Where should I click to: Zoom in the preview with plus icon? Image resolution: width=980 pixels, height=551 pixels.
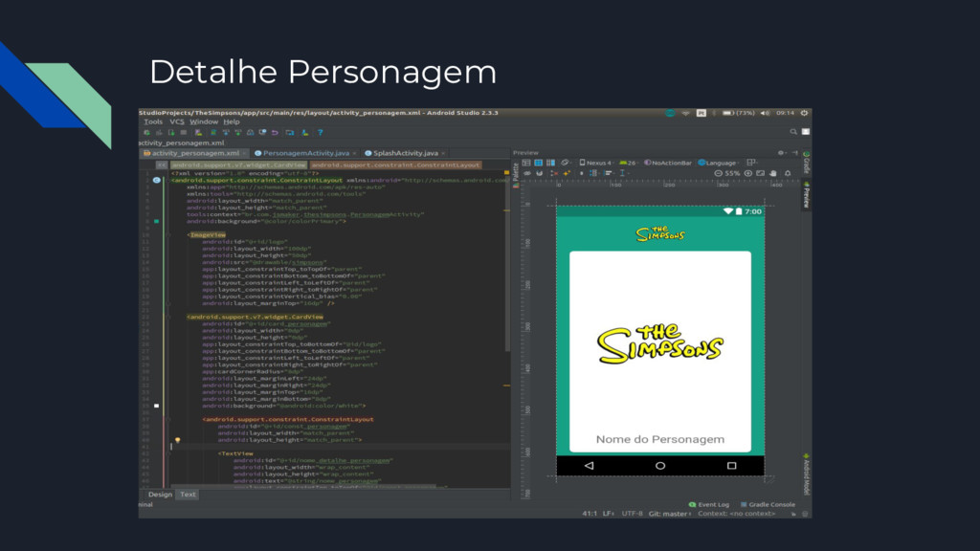pos(748,173)
